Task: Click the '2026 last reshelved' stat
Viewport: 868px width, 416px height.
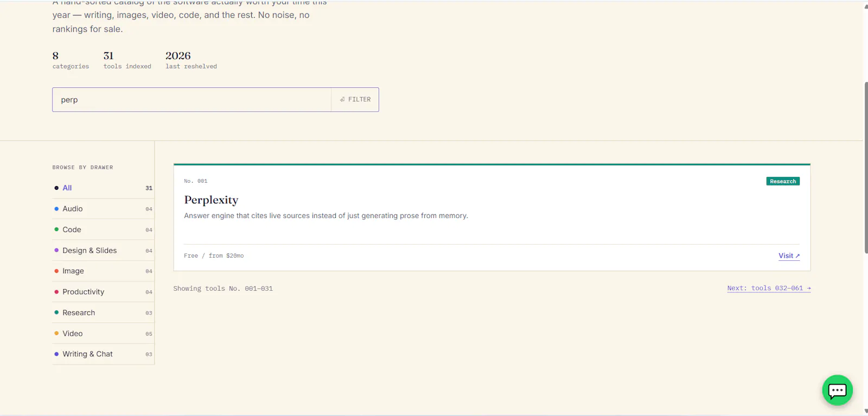Action: pos(191,60)
